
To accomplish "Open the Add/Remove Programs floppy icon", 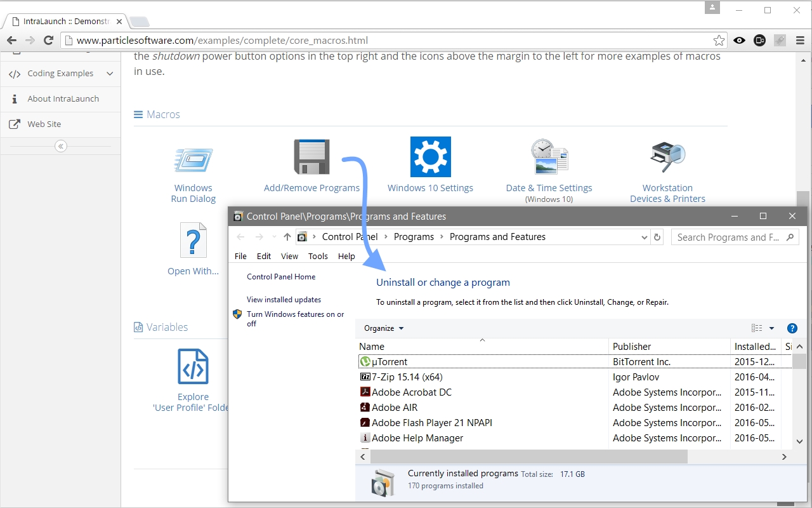I will coord(311,157).
